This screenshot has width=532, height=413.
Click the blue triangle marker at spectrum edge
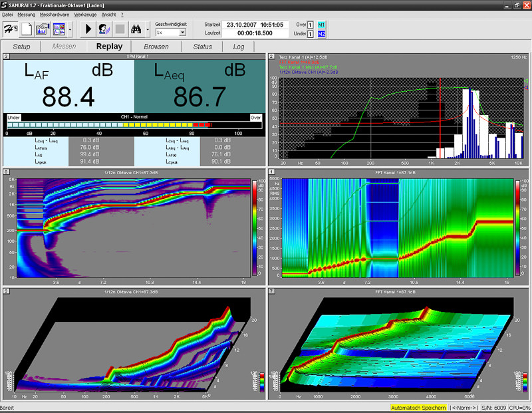(526, 88)
